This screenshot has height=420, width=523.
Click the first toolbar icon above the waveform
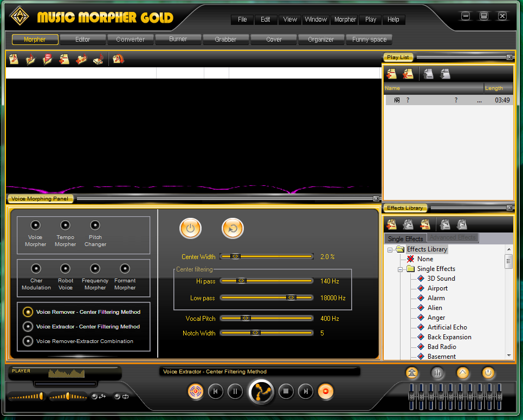pyautogui.click(x=14, y=59)
